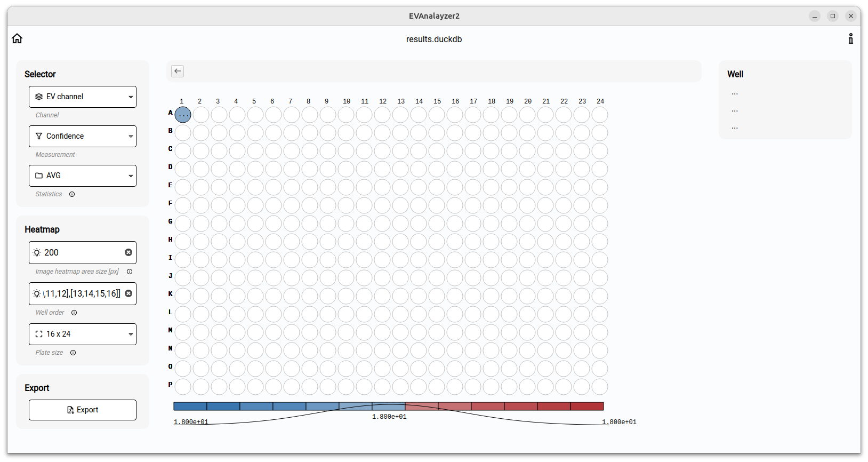
Task: Select well K18 on the plate
Action: coord(491,296)
